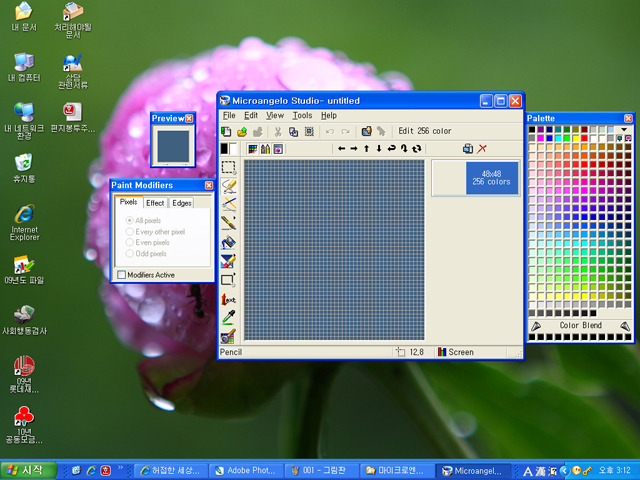Screen dimensions: 640x480
Task: Click the New file icon in the toolbar
Action: (x=226, y=131)
